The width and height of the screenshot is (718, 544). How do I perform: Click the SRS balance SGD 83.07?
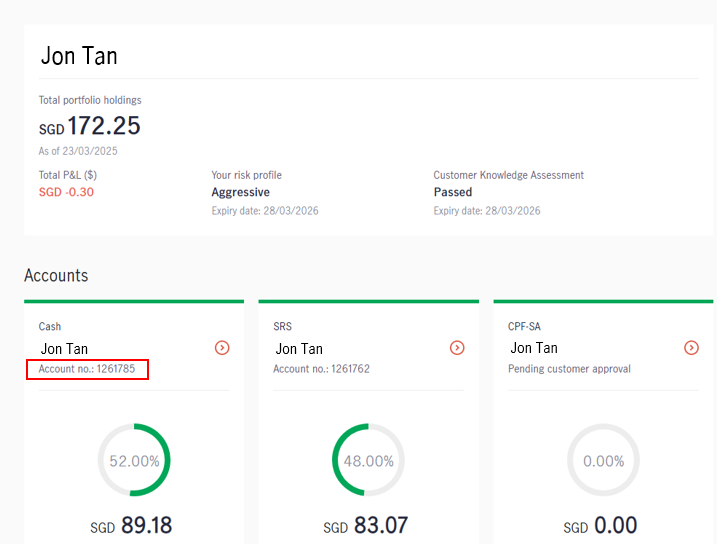[x=366, y=526]
